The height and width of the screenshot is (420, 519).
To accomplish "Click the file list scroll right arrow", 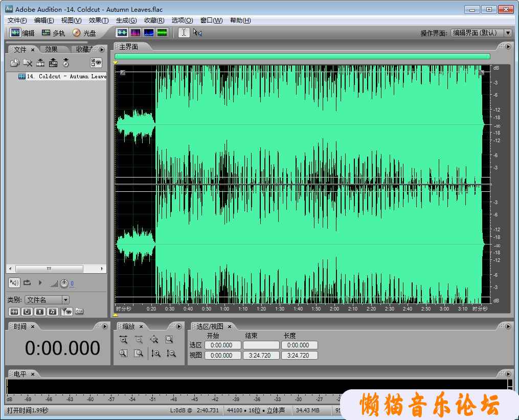I will tap(102, 269).
